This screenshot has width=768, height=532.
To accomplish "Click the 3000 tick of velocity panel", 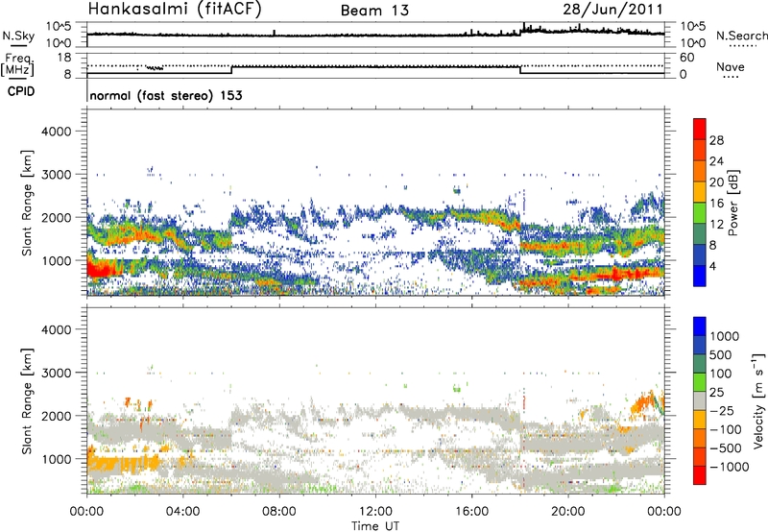I will [56, 373].
